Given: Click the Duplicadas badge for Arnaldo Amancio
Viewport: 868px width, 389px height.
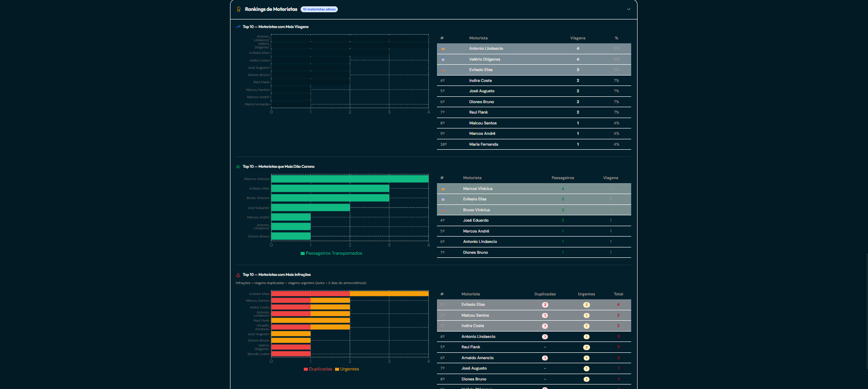Looking at the screenshot, I should 545,358.
